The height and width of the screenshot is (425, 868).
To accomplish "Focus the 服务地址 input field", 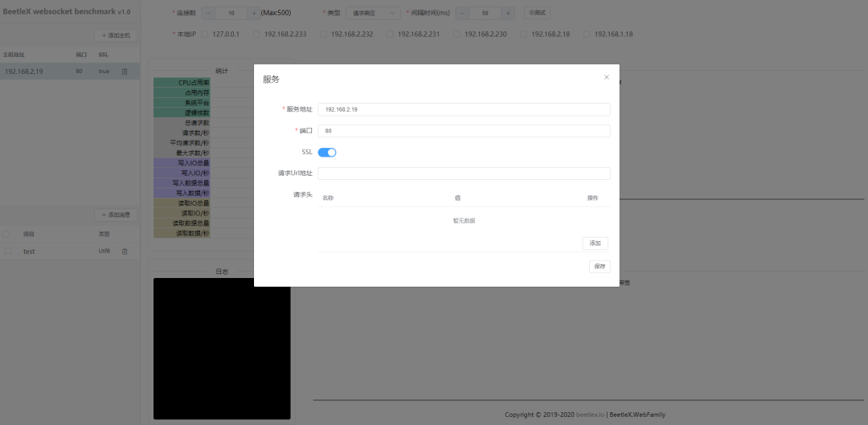I will 464,109.
